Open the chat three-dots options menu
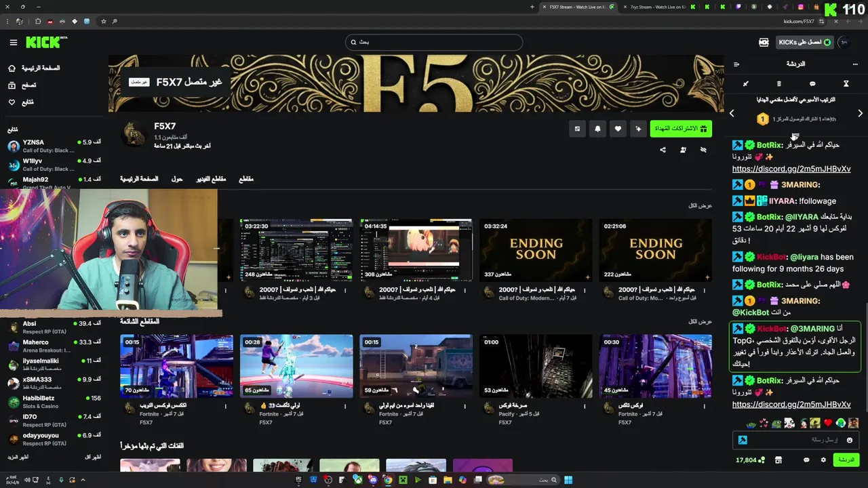868x488 pixels. click(x=855, y=64)
